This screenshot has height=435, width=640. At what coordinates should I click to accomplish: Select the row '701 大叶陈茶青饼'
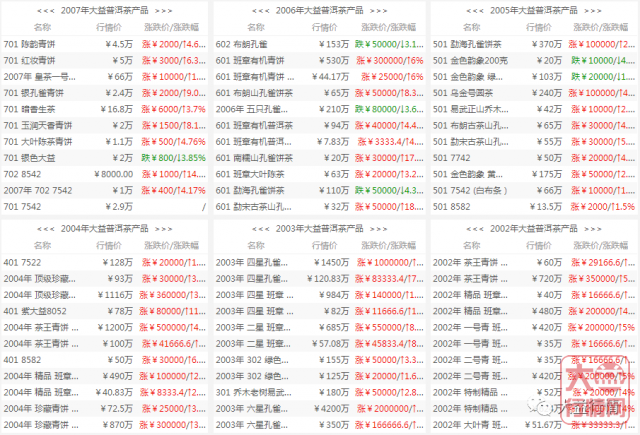pyautogui.click(x=104, y=142)
